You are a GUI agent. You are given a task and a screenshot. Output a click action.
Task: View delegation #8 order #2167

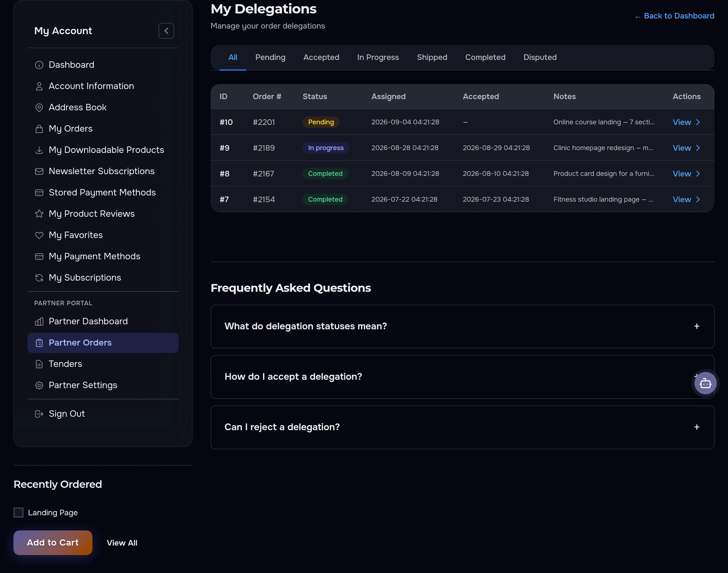point(686,174)
